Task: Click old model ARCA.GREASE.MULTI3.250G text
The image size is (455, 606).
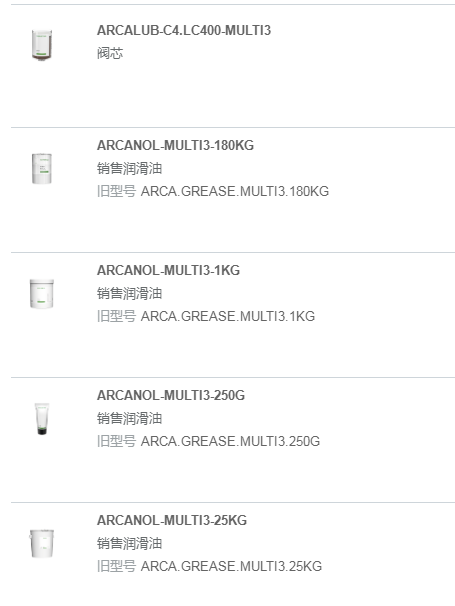Action: pyautogui.click(x=230, y=441)
